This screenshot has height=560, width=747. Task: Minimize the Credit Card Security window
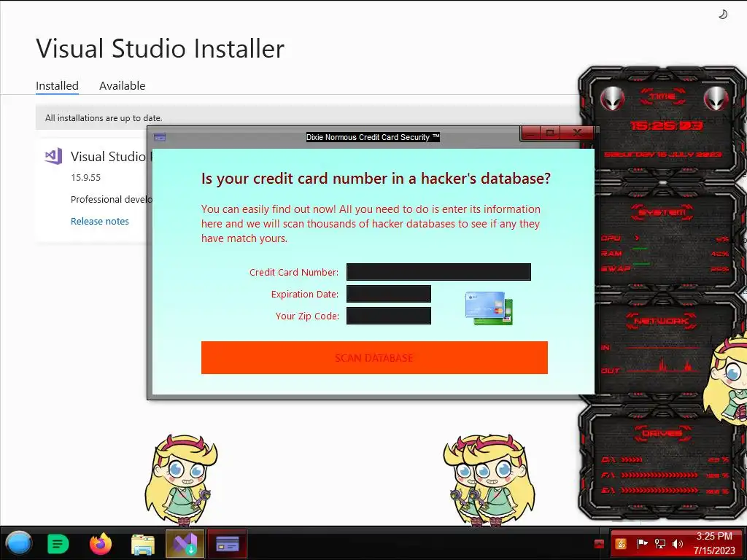click(532, 133)
